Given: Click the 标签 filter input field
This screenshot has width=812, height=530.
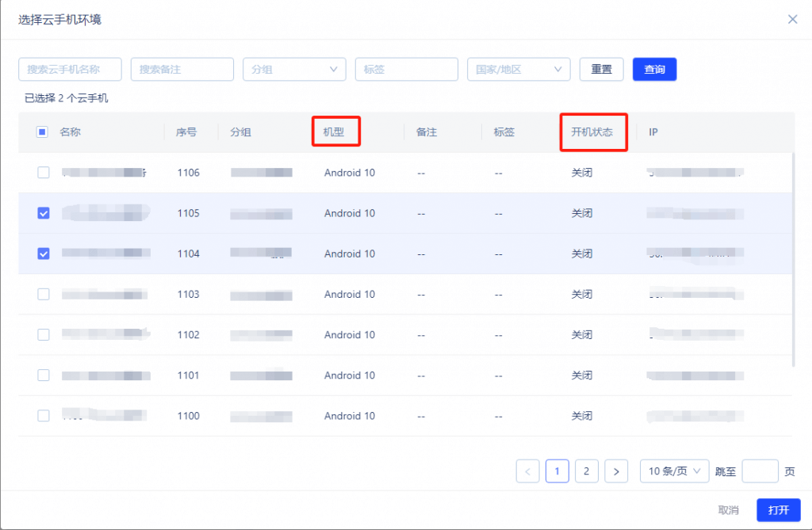Looking at the screenshot, I should [406, 69].
